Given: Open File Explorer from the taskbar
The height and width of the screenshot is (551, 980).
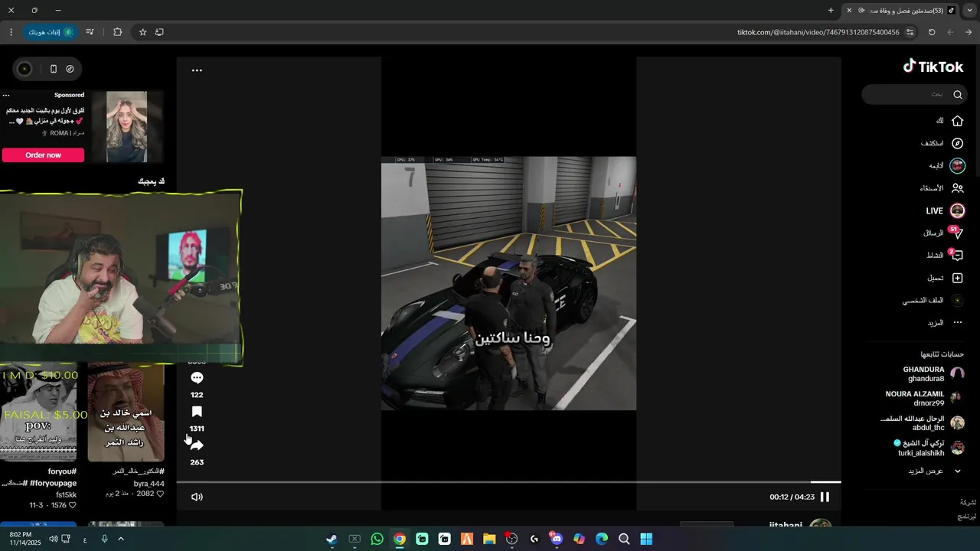Looking at the screenshot, I should pyautogui.click(x=489, y=540).
